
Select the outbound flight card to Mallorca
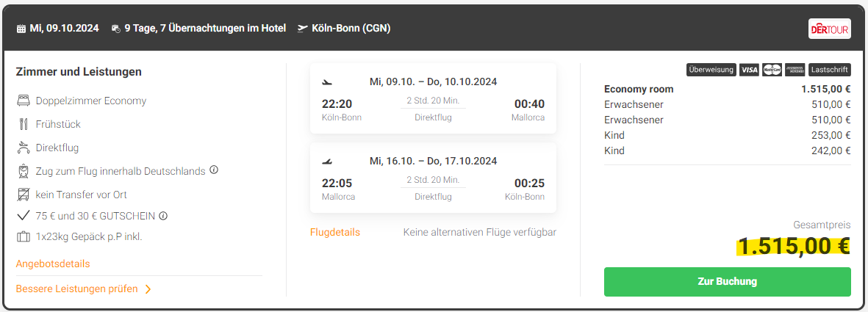pyautogui.click(x=433, y=98)
